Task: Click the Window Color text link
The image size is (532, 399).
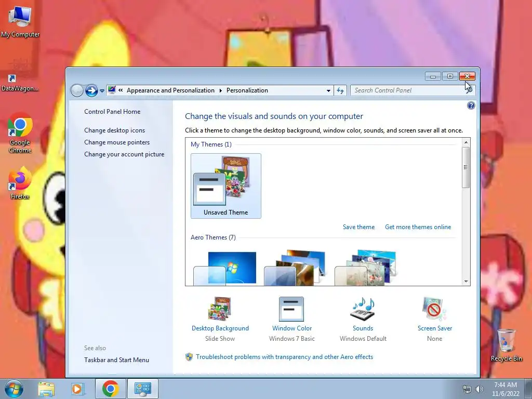Action: [x=292, y=328]
